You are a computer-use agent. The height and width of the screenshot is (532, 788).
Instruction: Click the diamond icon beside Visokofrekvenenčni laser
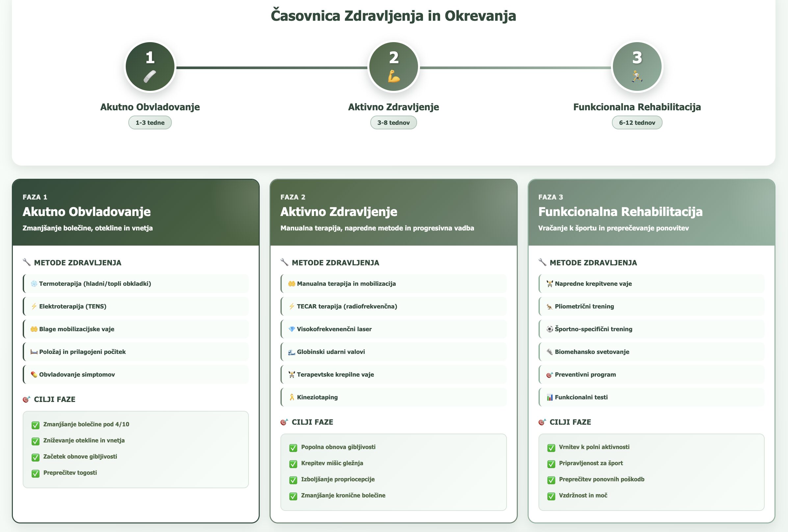[x=292, y=329]
